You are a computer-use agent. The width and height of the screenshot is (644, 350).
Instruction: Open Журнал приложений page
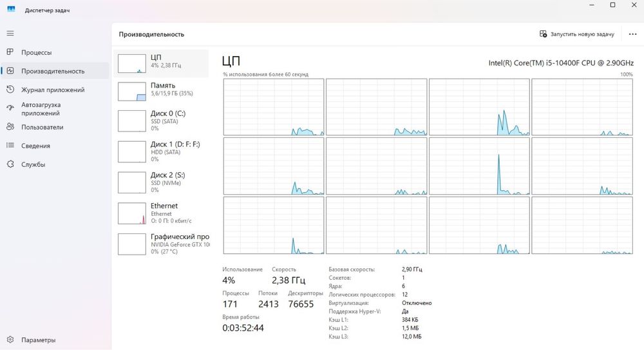click(53, 90)
